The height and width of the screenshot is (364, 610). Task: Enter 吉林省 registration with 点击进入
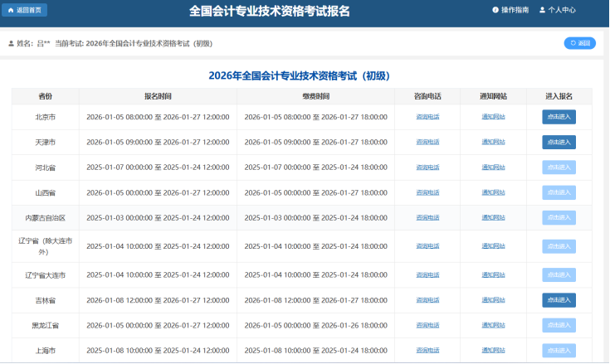[x=559, y=299]
